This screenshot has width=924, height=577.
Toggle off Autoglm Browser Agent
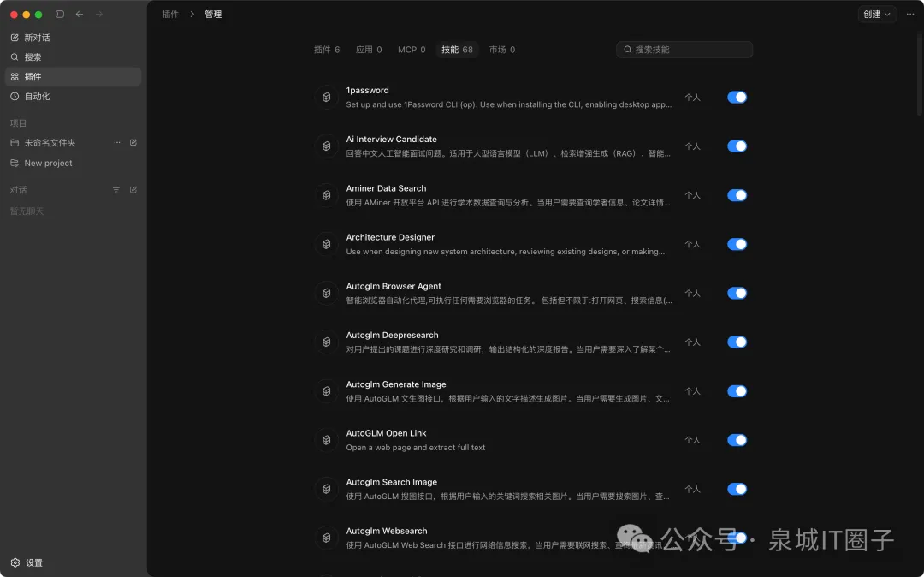(737, 293)
